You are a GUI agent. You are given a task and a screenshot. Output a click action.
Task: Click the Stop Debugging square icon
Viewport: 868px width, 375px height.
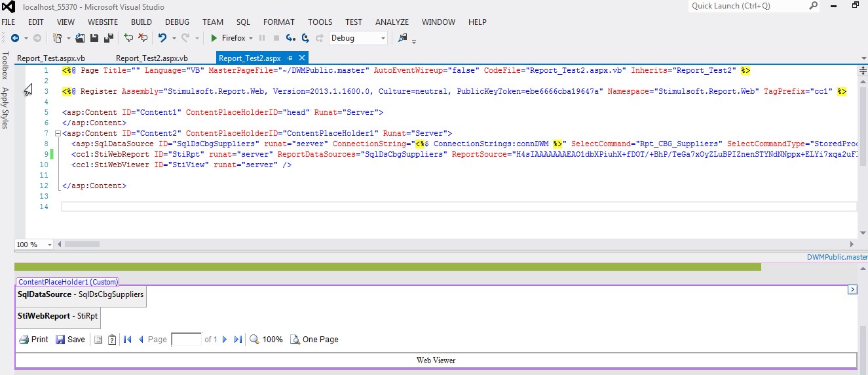click(x=276, y=38)
